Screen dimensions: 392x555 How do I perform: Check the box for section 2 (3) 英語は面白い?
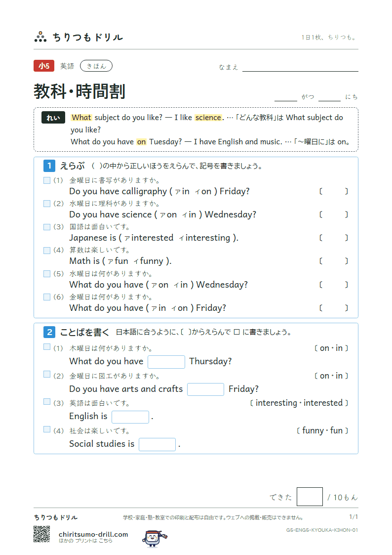47,401
